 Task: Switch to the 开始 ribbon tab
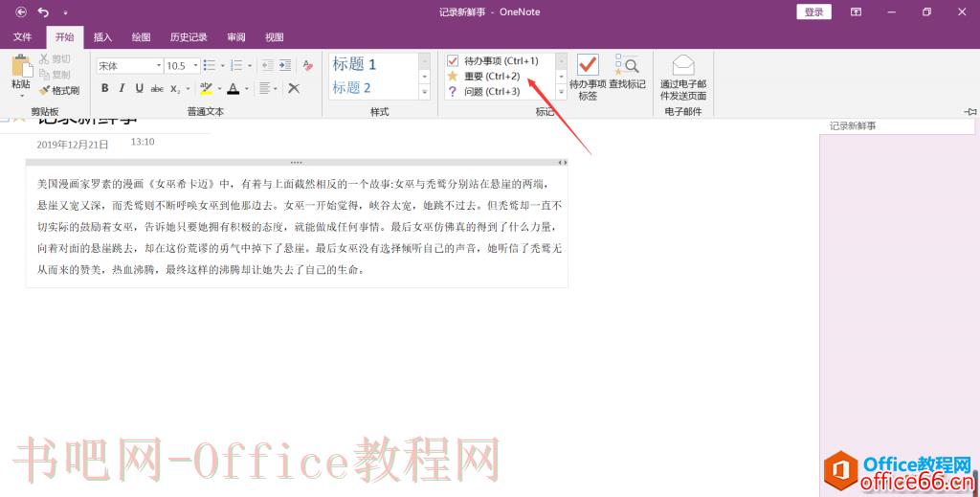click(x=65, y=37)
